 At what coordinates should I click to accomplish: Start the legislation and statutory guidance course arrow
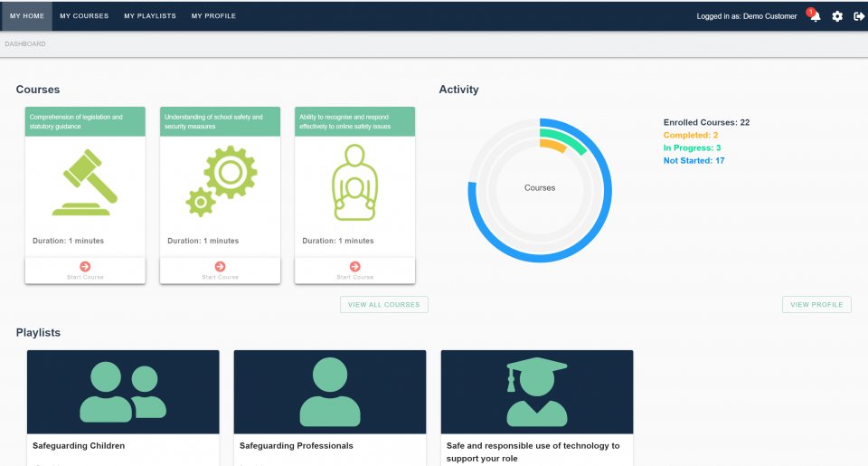pos(85,267)
